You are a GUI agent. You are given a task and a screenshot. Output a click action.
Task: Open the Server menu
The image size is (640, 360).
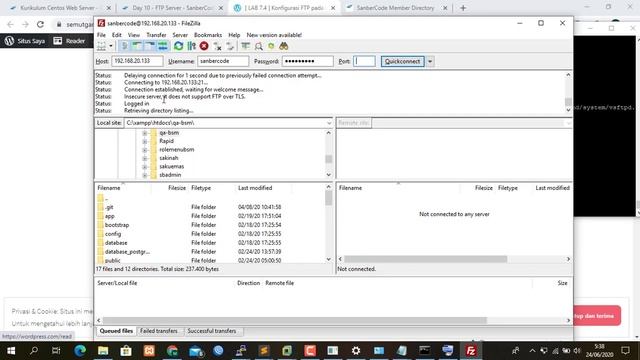pos(180,35)
